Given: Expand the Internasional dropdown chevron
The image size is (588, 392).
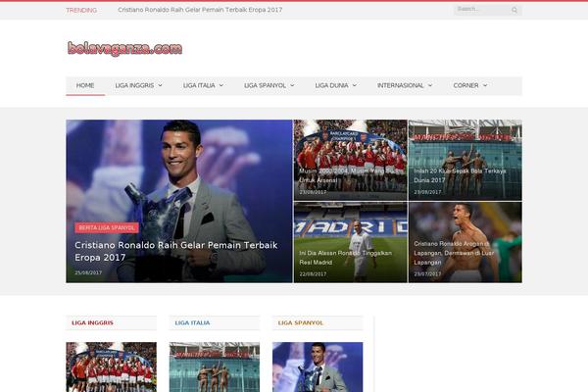Looking at the screenshot, I should [x=430, y=85].
